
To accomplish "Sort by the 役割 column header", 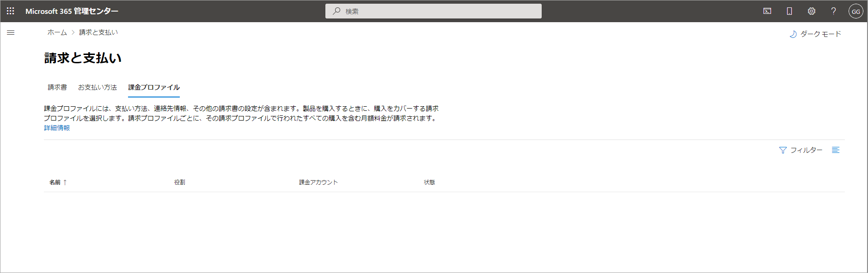I will click(x=180, y=182).
